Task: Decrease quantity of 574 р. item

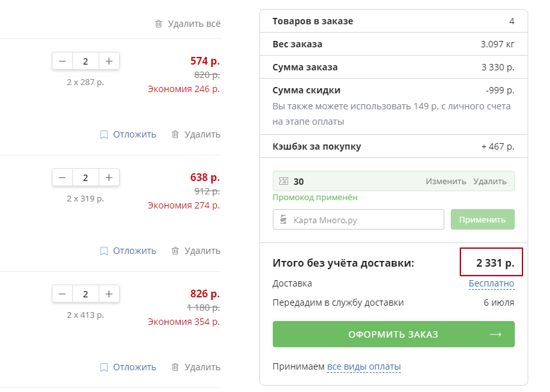Action: pos(62,61)
